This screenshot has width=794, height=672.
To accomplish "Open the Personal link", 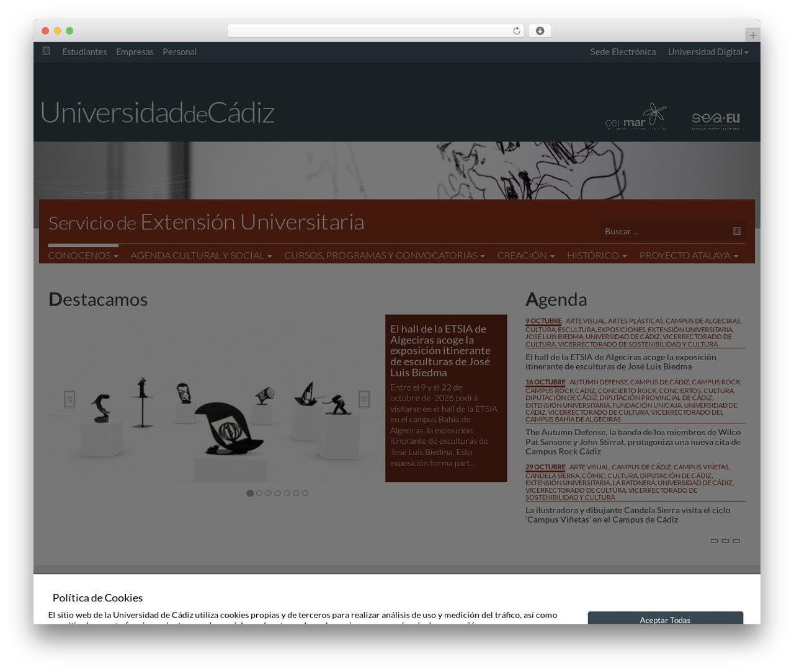I will tap(179, 52).
